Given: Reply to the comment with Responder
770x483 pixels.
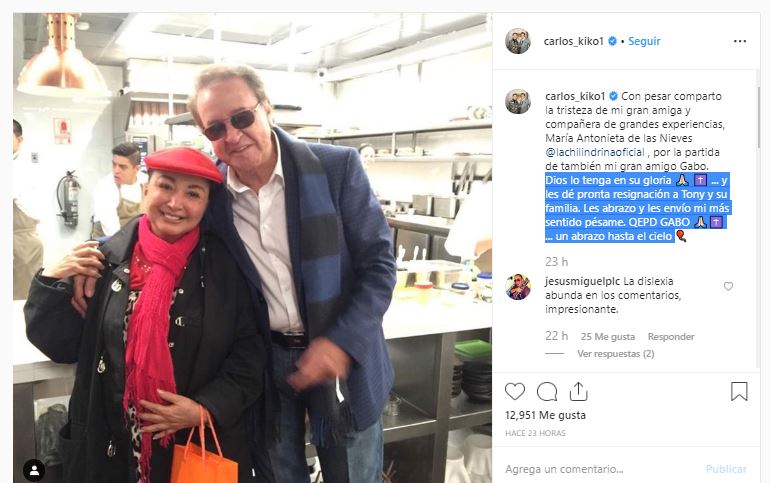Looking at the screenshot, I should tap(671, 337).
